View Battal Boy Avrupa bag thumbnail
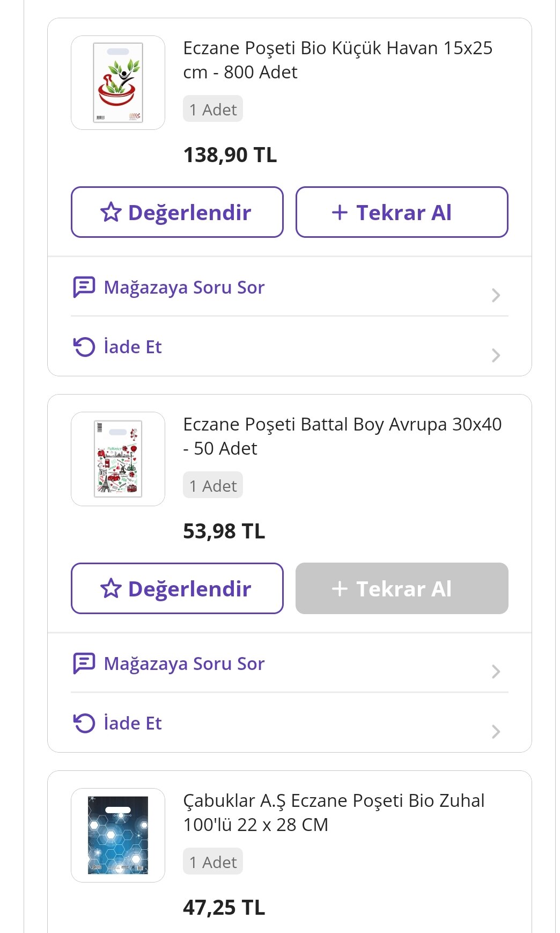The width and height of the screenshot is (560, 933). click(x=118, y=459)
